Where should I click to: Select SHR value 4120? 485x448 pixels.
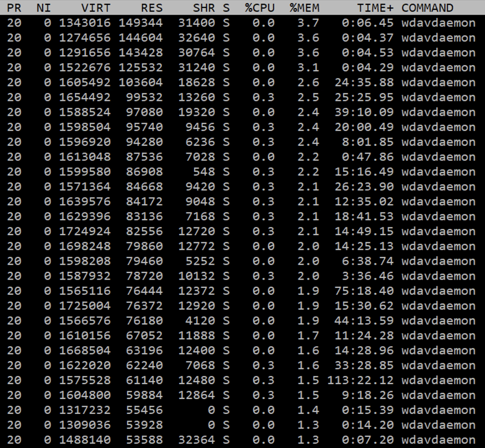(x=200, y=321)
